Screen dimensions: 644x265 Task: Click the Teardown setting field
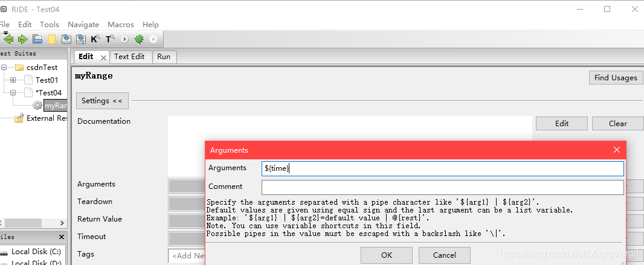coord(187,203)
